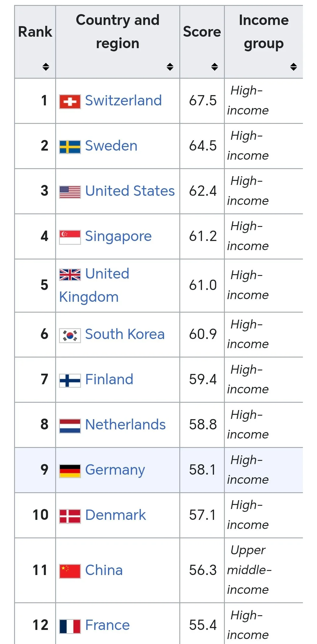Click the Sweden flag icon
The height and width of the screenshot is (644, 317).
click(x=70, y=147)
